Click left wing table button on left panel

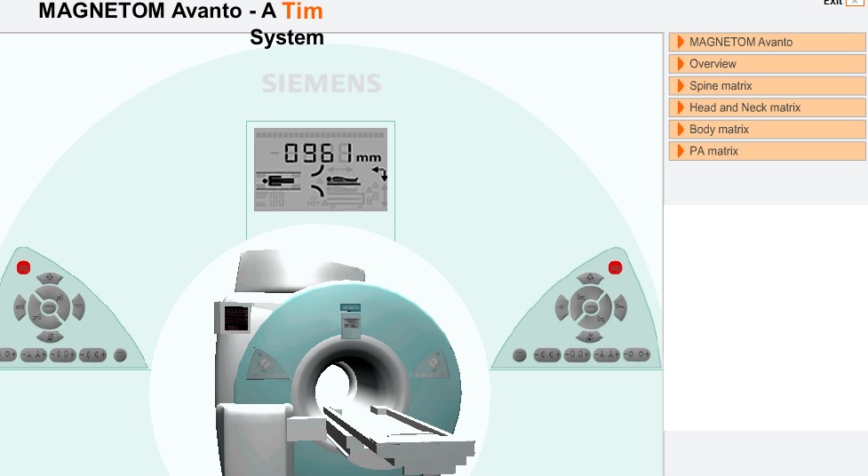coord(20,307)
